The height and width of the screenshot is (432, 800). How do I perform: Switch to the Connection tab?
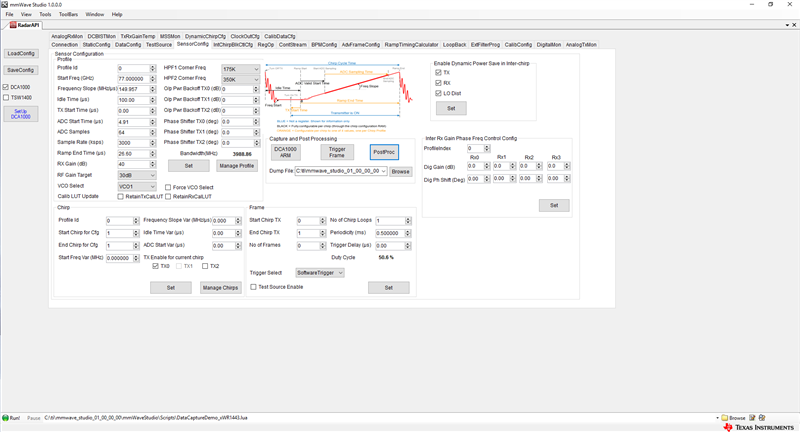point(65,45)
